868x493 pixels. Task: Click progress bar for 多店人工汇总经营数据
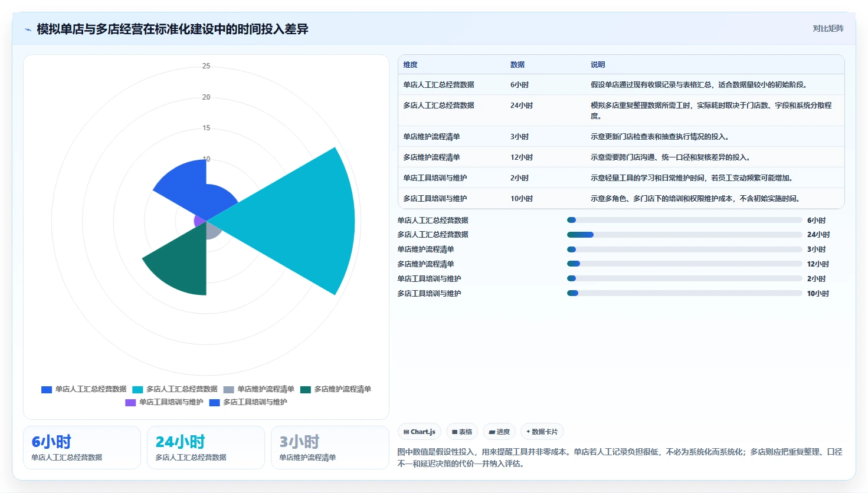click(x=684, y=235)
